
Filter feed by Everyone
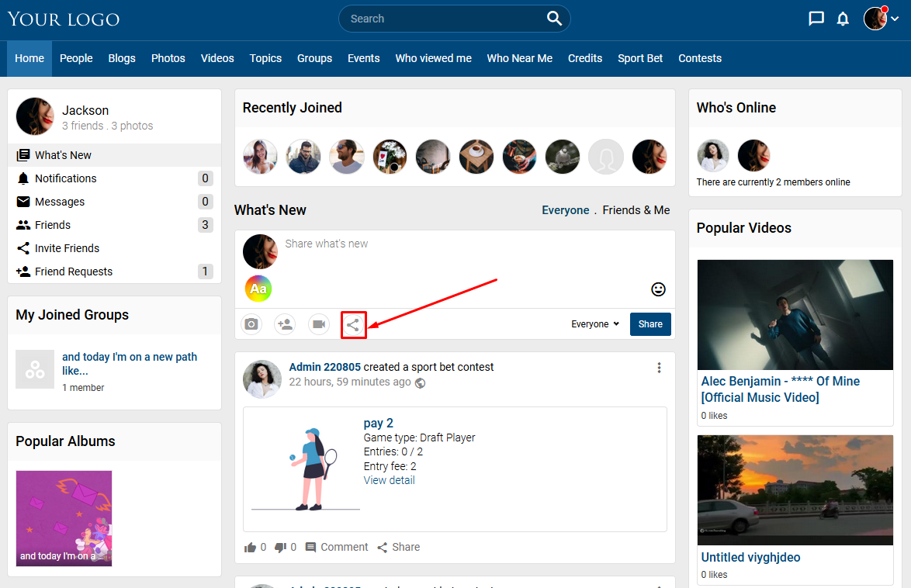click(566, 210)
